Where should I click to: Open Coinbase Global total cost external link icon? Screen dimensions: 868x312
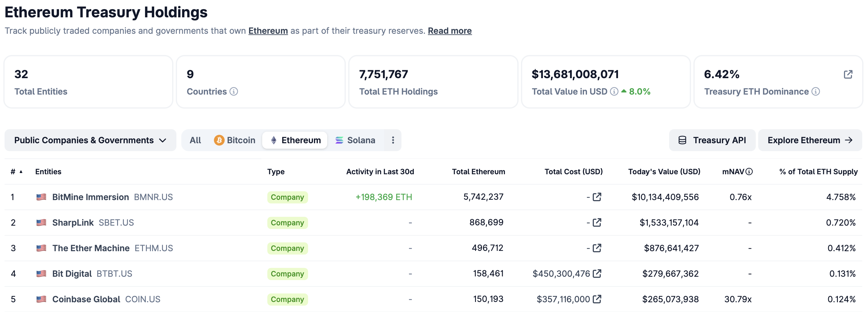(x=597, y=299)
